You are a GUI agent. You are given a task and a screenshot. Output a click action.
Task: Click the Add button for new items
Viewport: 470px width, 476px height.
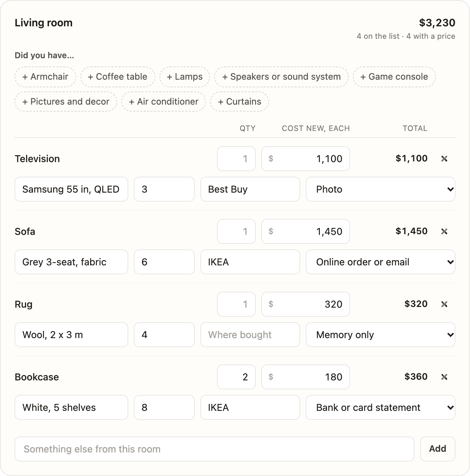(x=438, y=449)
